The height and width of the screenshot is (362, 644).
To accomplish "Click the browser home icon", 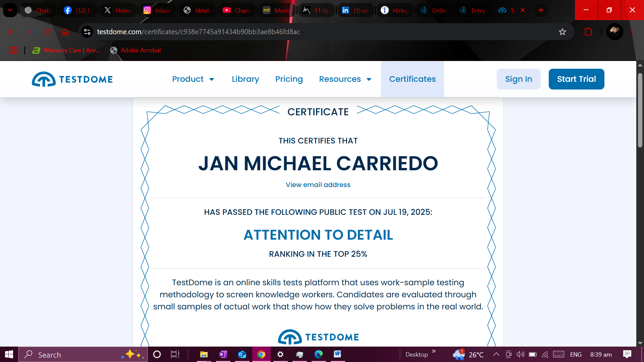I will pos(65,32).
